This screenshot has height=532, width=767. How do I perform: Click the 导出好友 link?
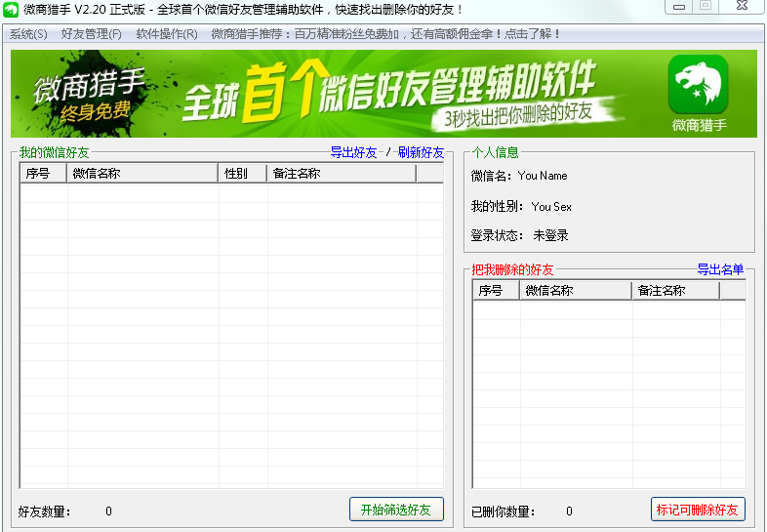click(353, 152)
